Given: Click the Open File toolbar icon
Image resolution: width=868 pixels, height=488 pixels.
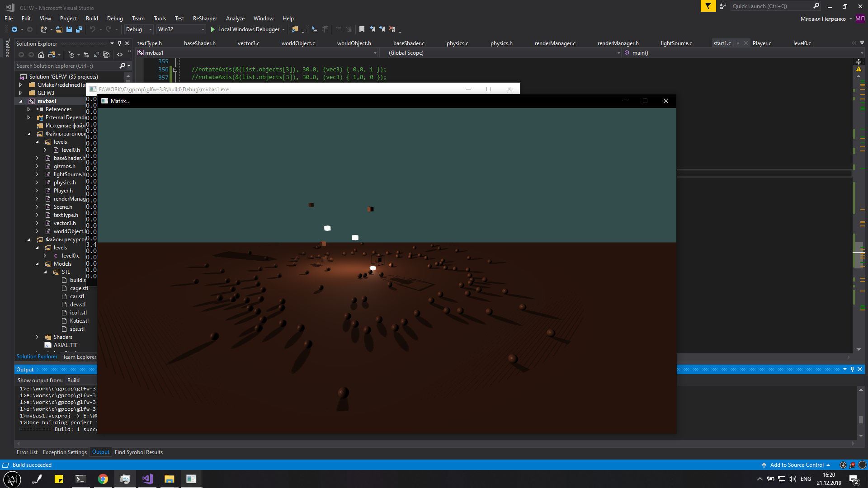Looking at the screenshot, I should [59, 29].
